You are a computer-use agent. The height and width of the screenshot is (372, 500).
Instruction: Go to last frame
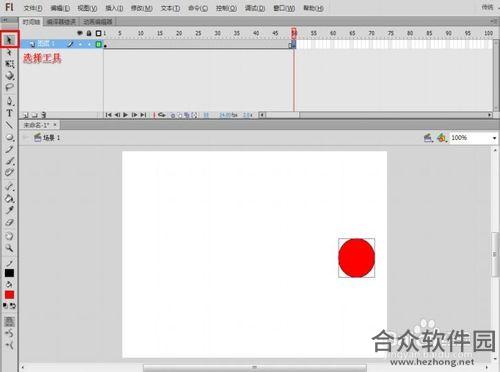143,115
